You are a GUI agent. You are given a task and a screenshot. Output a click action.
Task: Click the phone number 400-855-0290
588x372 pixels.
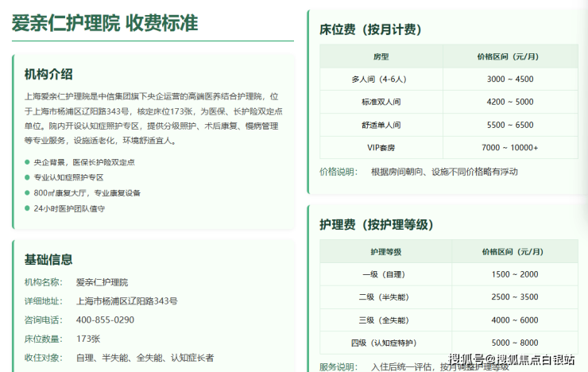[105, 320]
